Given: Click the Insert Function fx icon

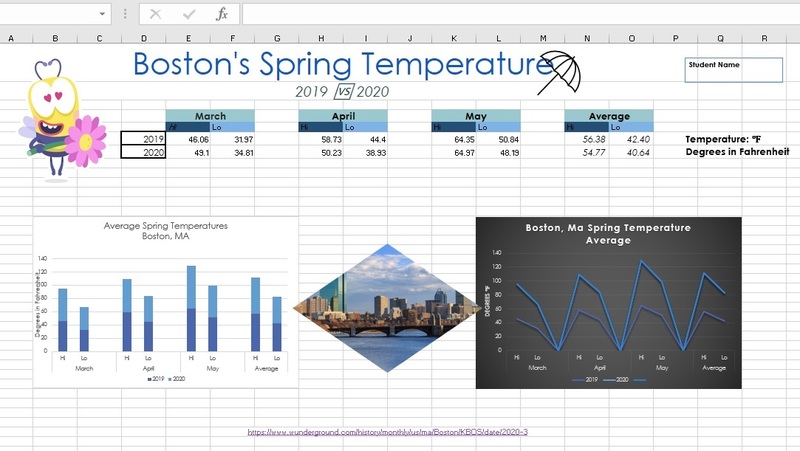Looking at the screenshot, I should pyautogui.click(x=222, y=14).
